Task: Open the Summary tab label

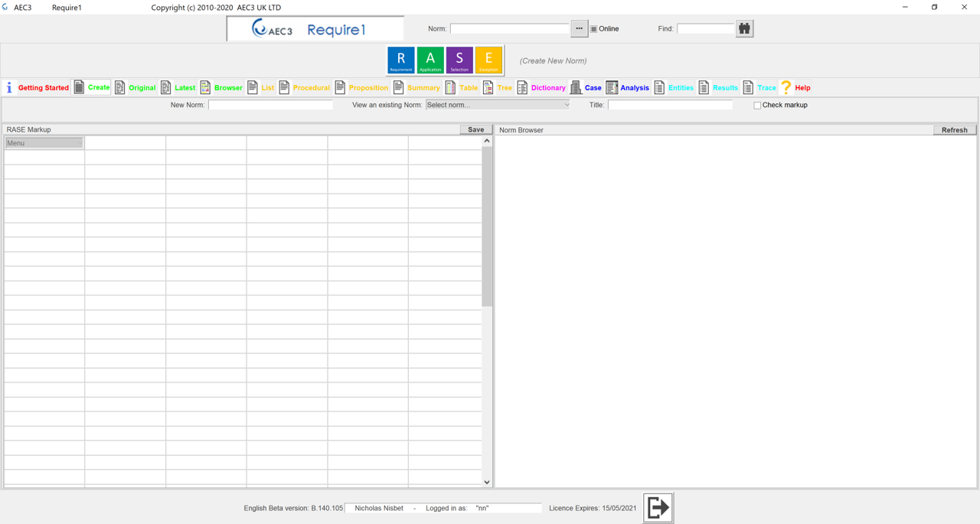Action: (x=423, y=88)
